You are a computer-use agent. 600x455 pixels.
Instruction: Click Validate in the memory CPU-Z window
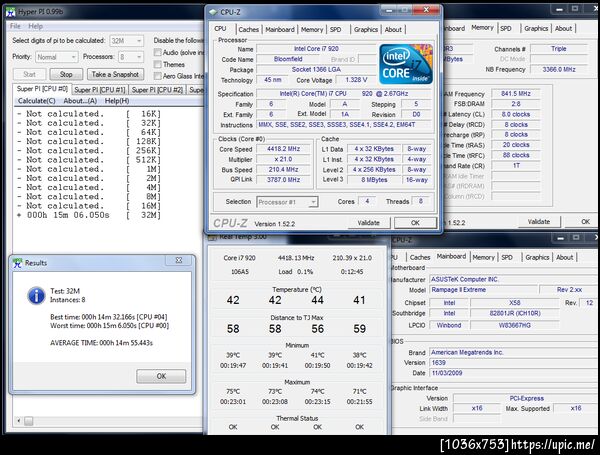(539, 222)
